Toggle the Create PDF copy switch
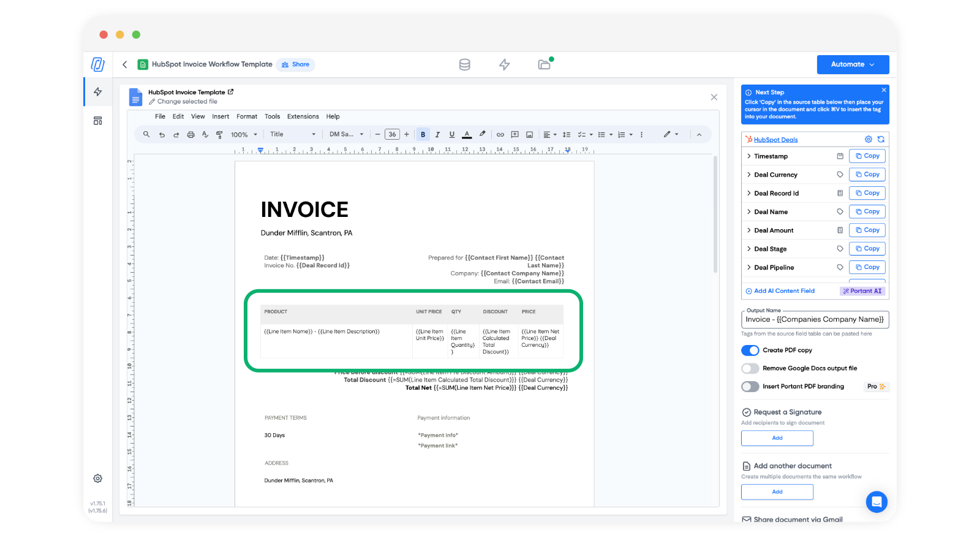The height and width of the screenshot is (538, 980). (x=750, y=350)
